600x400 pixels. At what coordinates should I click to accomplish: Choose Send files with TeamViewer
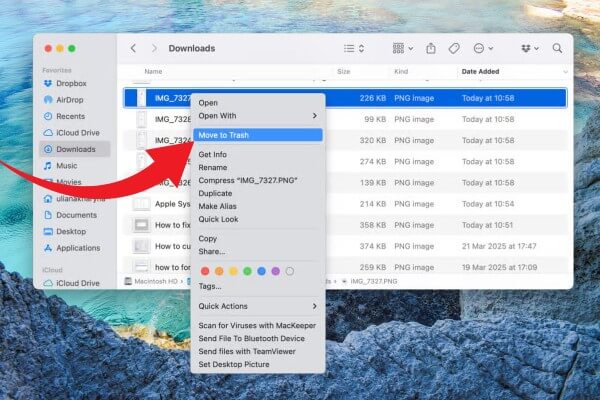[258, 351]
